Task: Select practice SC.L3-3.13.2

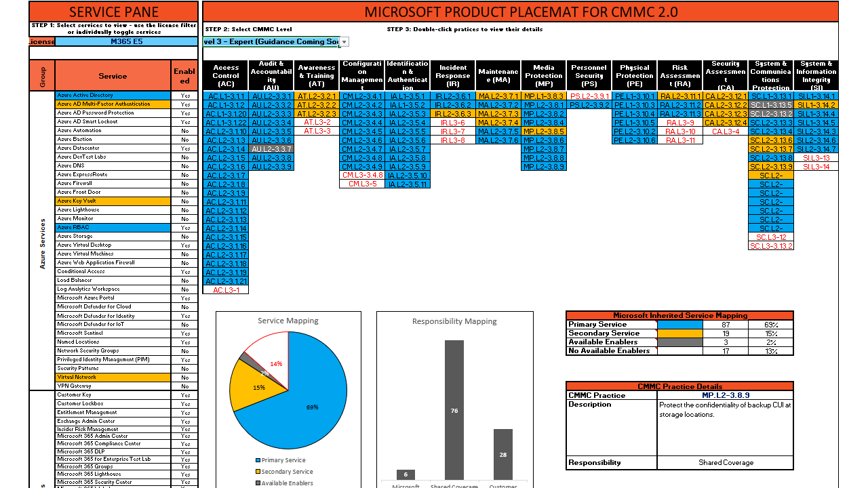Action: 771,246
